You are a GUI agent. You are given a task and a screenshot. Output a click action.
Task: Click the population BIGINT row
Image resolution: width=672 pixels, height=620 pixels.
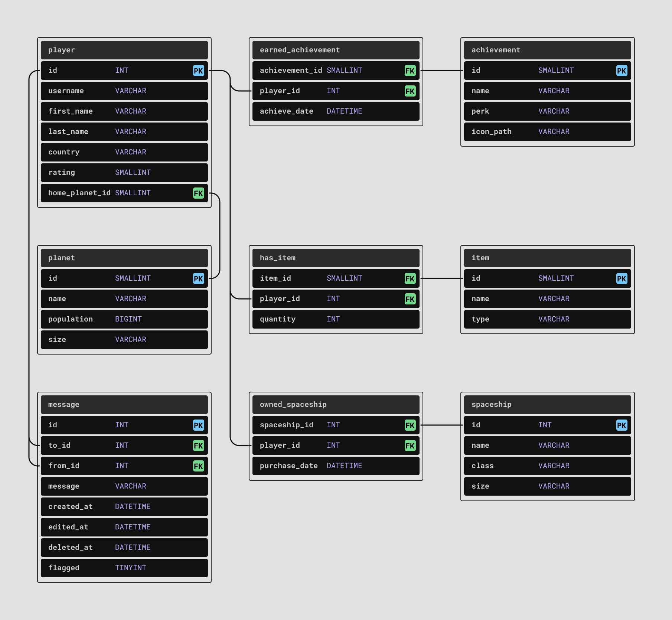click(x=124, y=319)
